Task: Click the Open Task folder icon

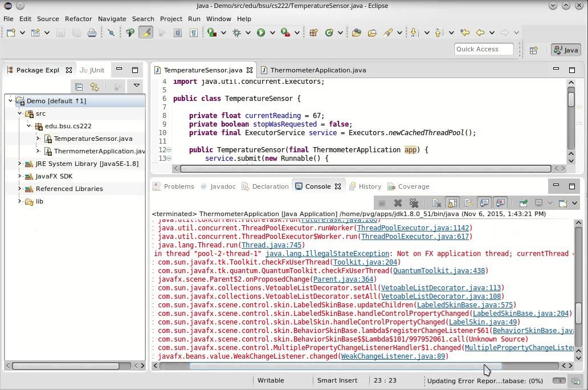Action: point(372,32)
